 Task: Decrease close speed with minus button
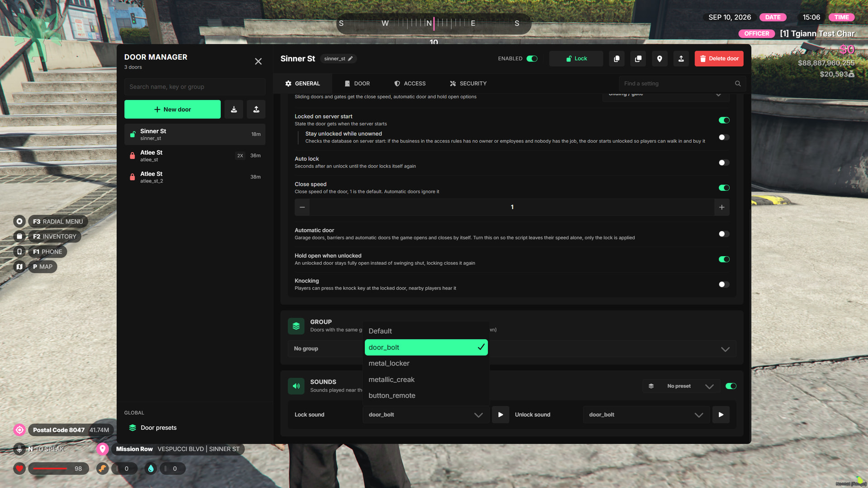click(302, 207)
